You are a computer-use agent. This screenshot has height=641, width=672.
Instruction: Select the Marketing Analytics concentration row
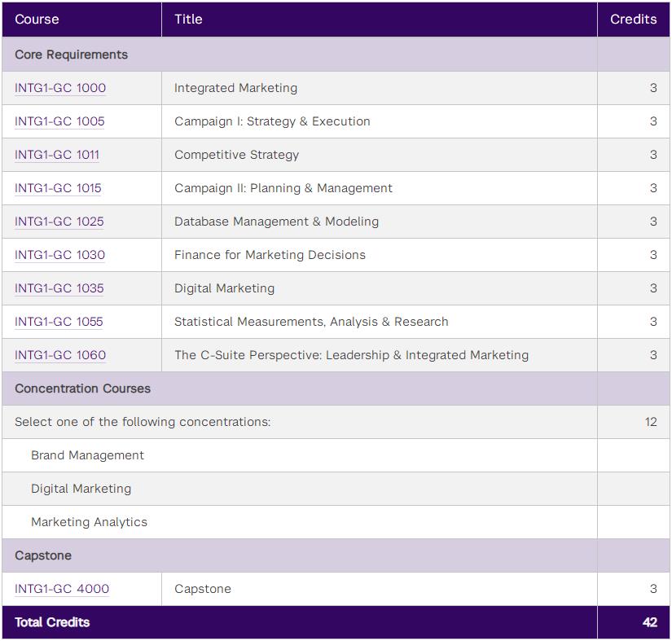336,522
